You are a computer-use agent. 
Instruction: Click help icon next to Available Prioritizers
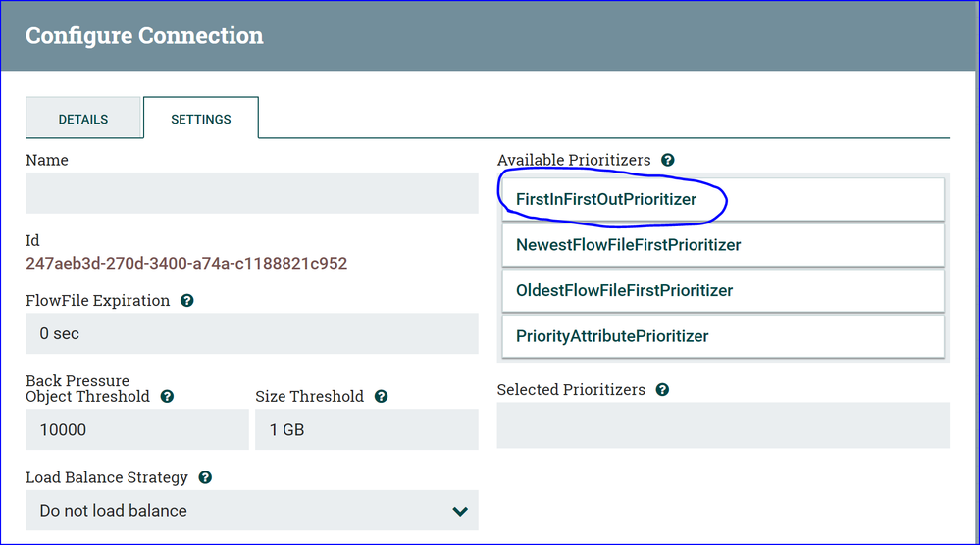(x=668, y=160)
